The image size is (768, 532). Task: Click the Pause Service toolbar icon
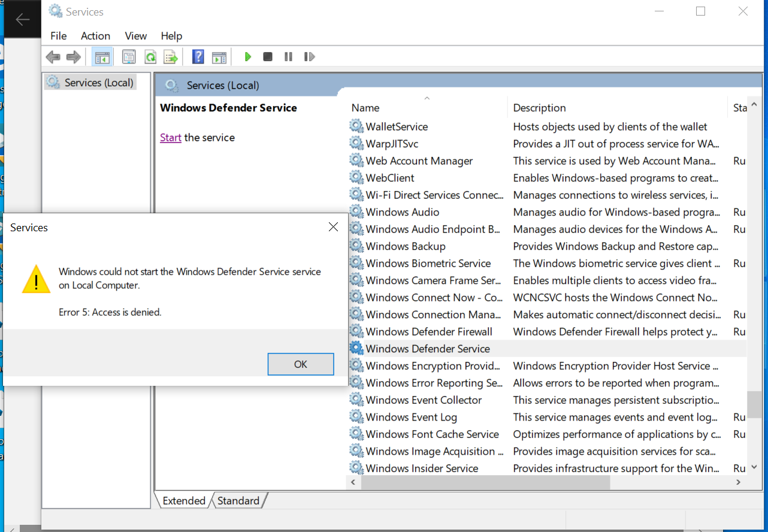click(x=288, y=57)
